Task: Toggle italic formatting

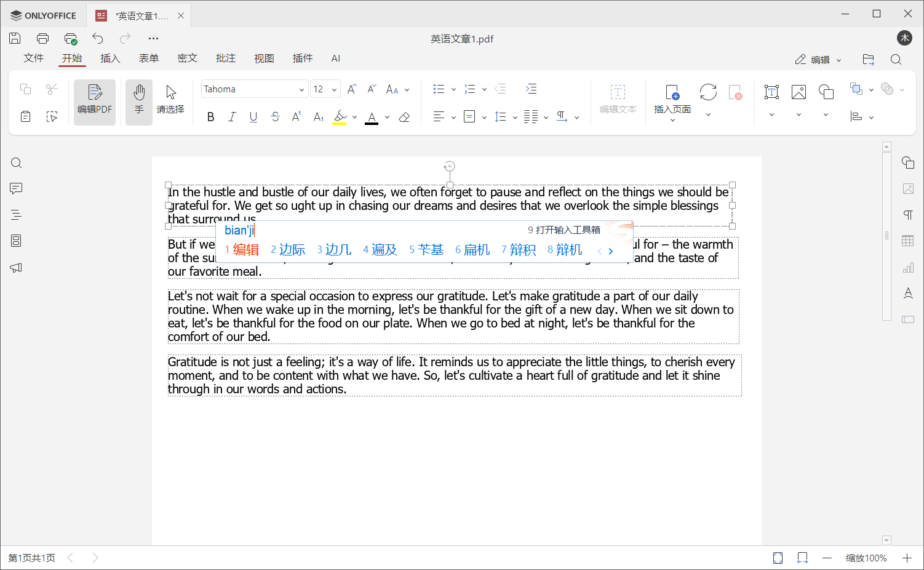Action: 232,116
